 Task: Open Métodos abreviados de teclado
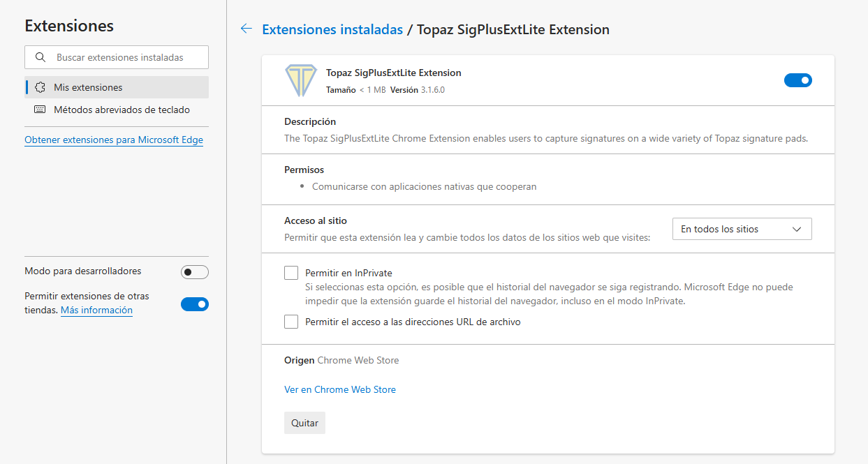[x=117, y=110]
